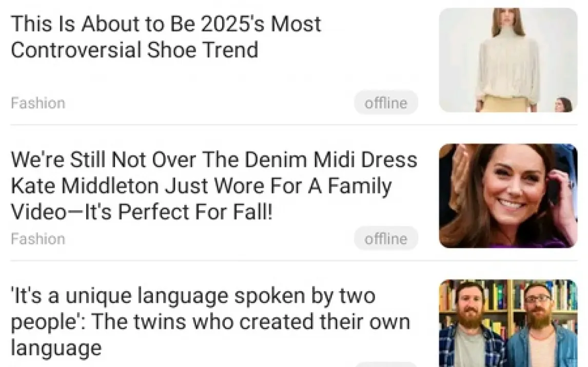588x367 pixels.
Task: Open the twins' unique language article
Action: click(210, 322)
